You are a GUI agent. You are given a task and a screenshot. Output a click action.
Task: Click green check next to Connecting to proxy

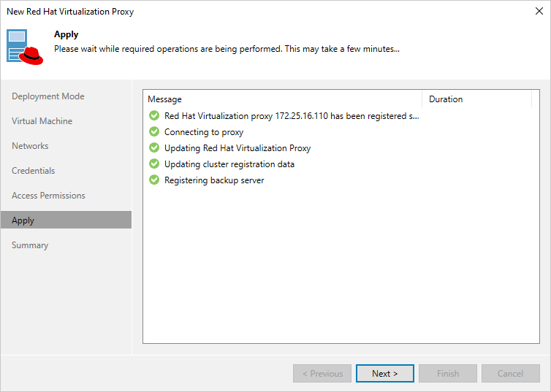pos(154,132)
